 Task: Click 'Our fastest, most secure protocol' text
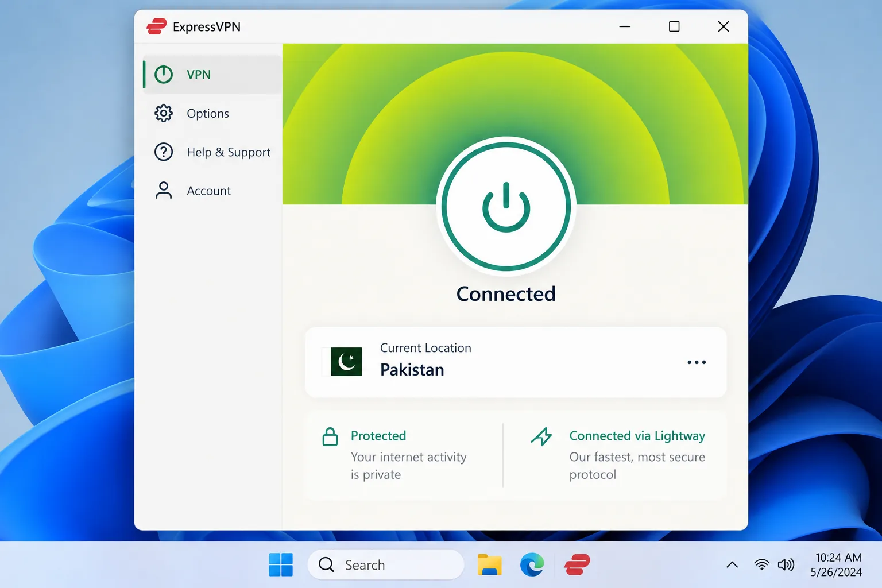click(x=637, y=466)
